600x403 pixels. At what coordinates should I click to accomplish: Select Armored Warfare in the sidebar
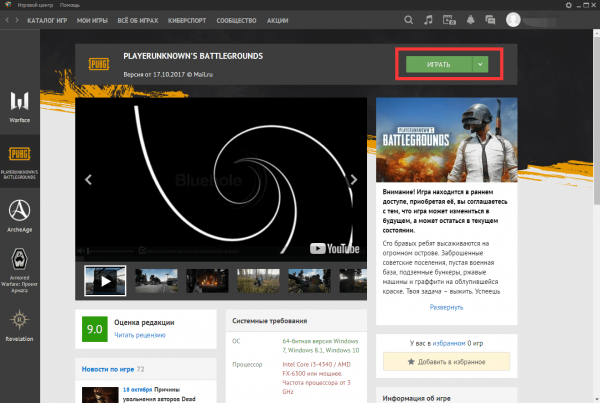20,271
